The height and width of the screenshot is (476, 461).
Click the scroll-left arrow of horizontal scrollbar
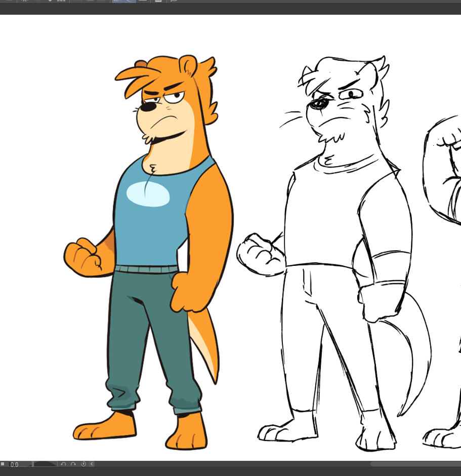click(x=92, y=464)
